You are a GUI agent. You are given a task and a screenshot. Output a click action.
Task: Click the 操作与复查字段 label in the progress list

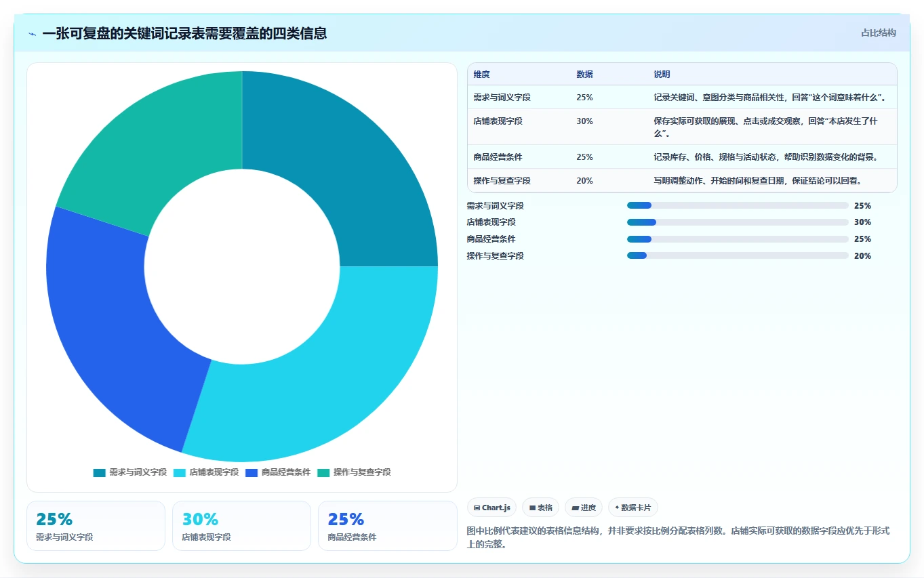click(x=495, y=255)
